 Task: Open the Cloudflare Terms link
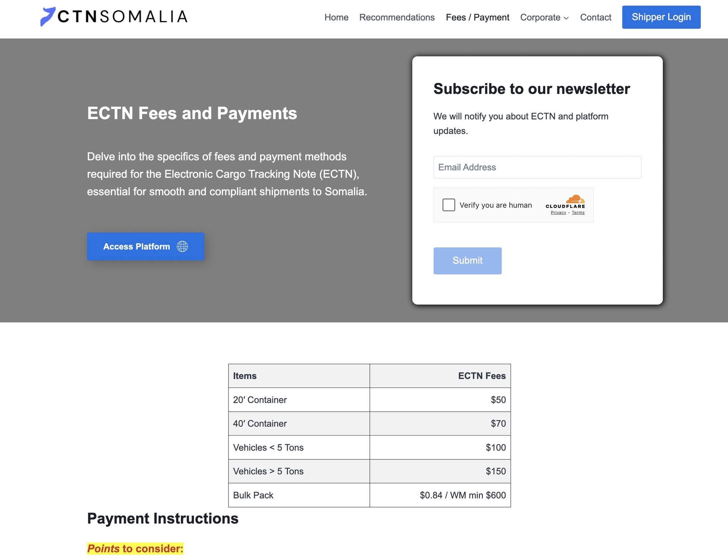pyautogui.click(x=578, y=213)
